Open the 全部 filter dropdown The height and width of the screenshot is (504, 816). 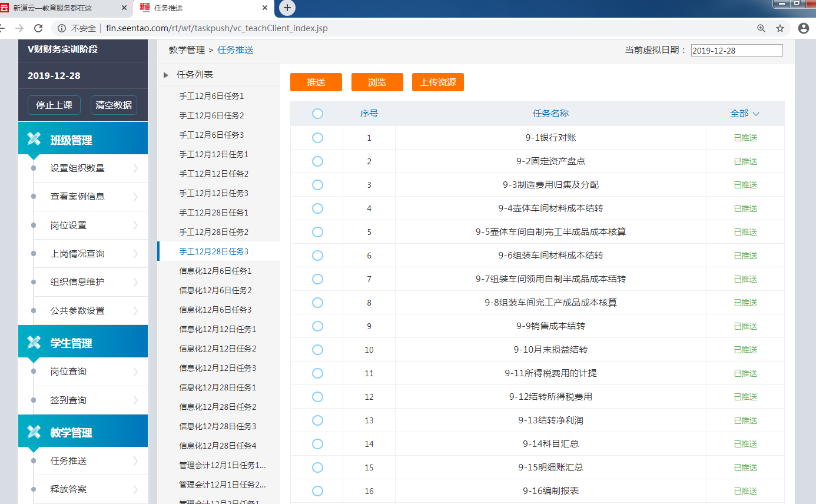(x=744, y=113)
